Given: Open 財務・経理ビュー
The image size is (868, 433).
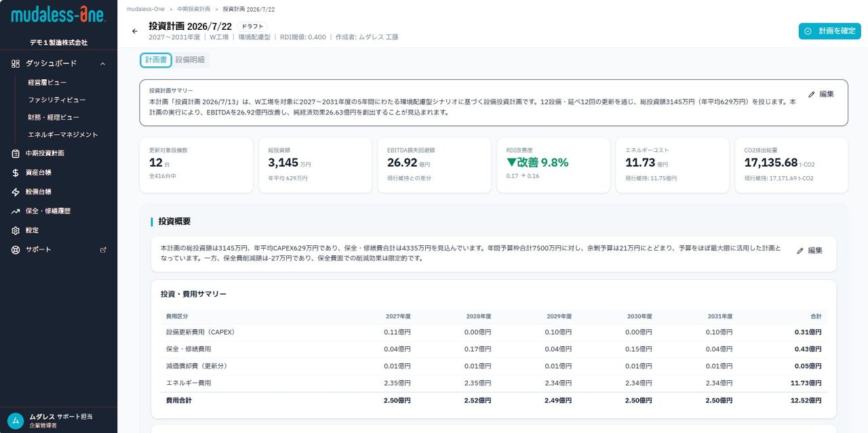Looking at the screenshot, I should [54, 117].
